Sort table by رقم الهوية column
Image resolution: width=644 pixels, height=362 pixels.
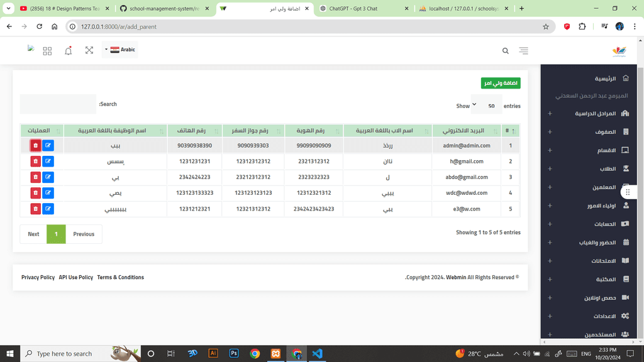pos(314,131)
